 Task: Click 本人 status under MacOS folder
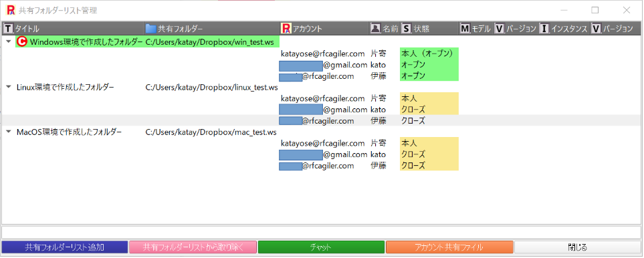[x=429, y=143]
